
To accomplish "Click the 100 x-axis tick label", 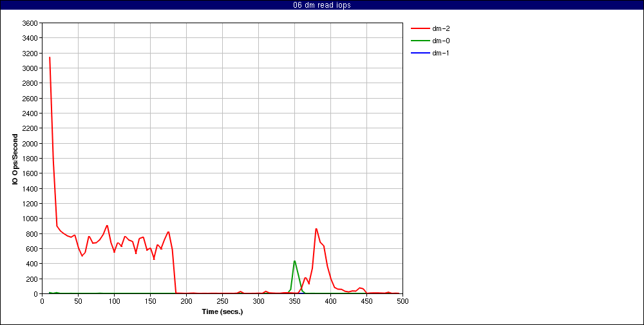I will (x=114, y=300).
